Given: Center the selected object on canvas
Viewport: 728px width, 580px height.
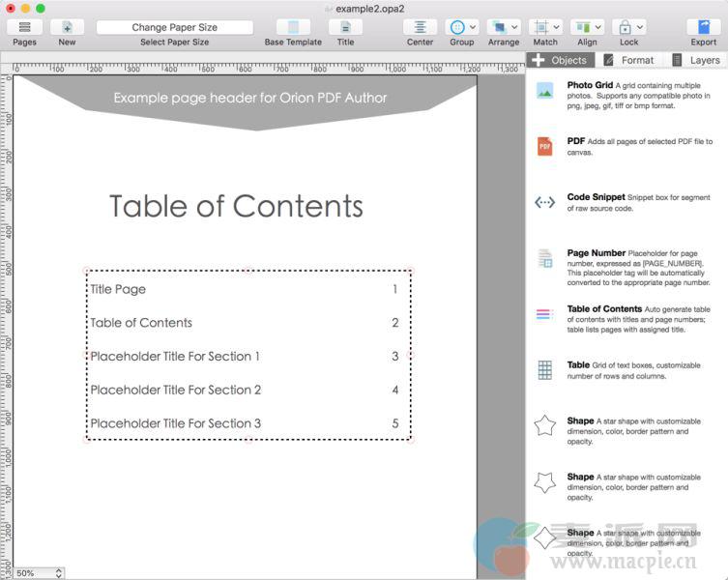Looking at the screenshot, I should pos(420,27).
